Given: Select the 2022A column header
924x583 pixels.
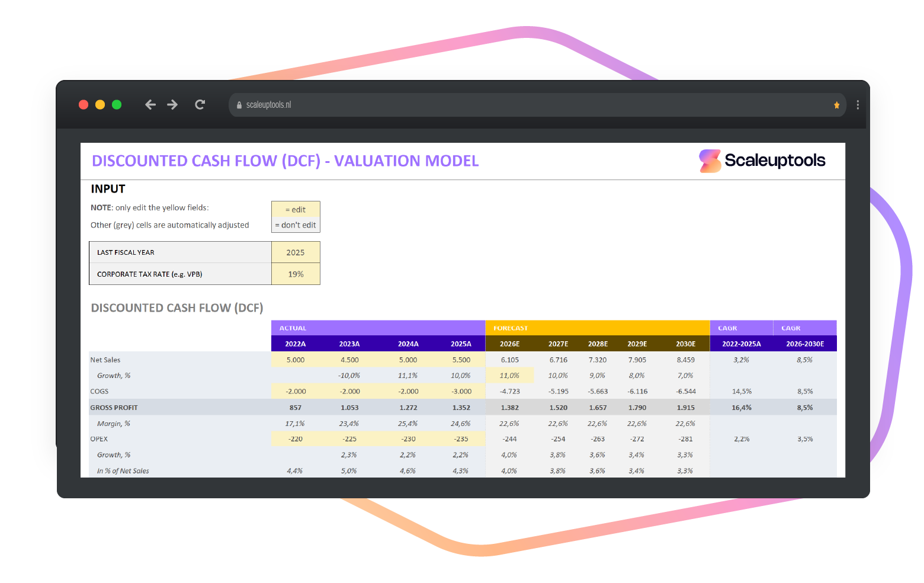Looking at the screenshot, I should click(296, 344).
